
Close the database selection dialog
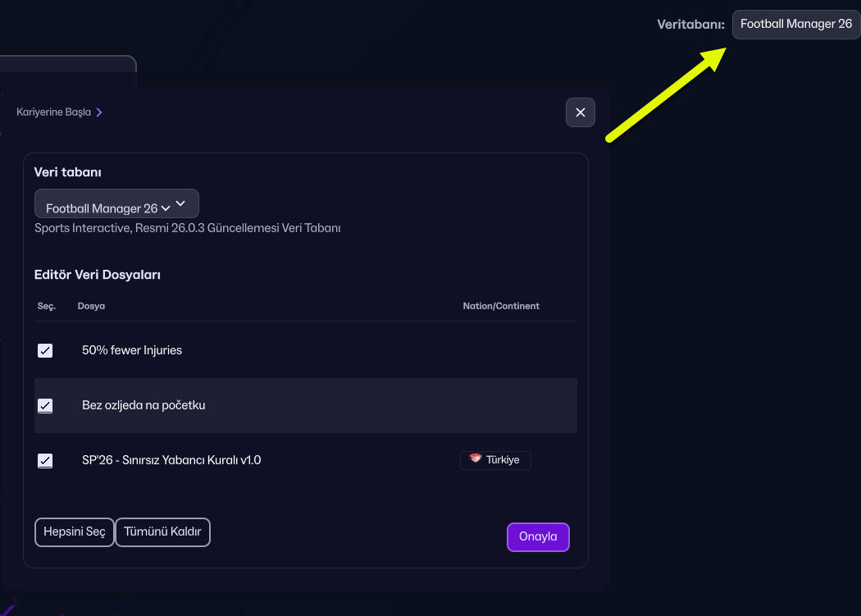click(x=581, y=112)
